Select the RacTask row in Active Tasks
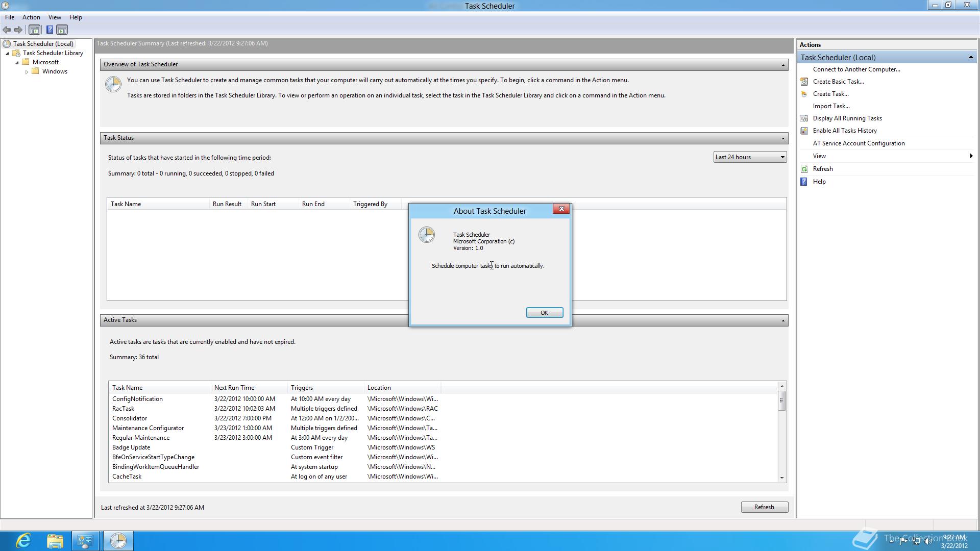 point(124,409)
